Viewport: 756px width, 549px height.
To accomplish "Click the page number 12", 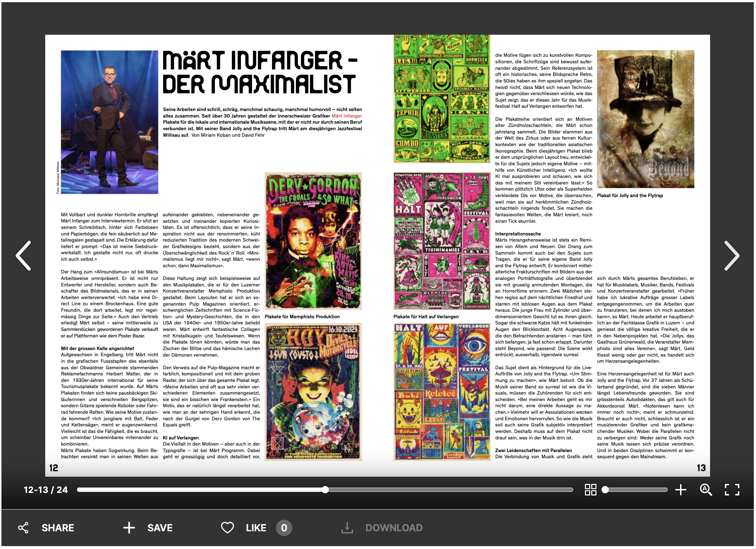I will (x=54, y=468).
